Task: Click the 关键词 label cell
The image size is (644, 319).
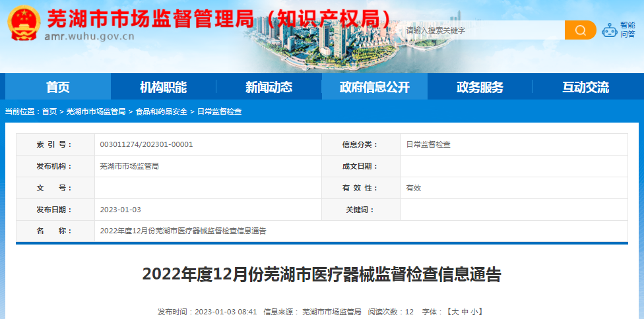Action: [x=362, y=210]
